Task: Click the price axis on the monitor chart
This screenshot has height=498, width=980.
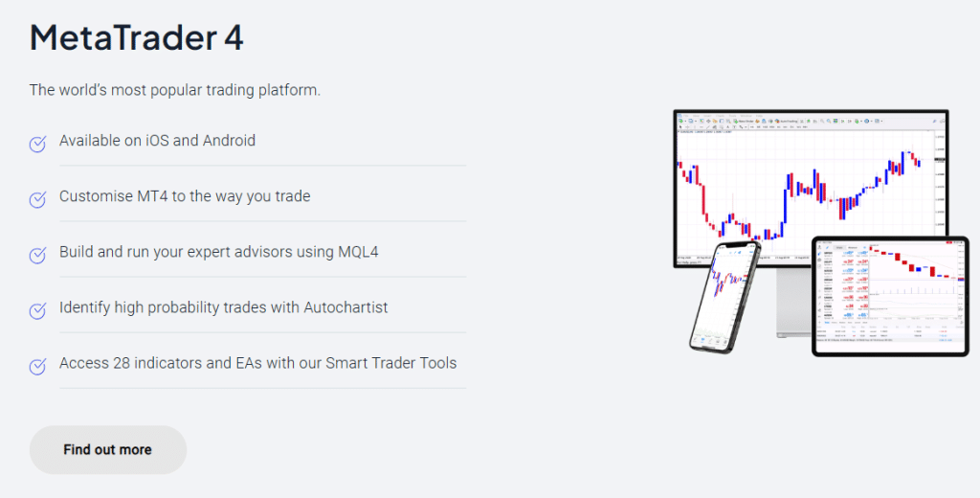Action: pyautogui.click(x=940, y=194)
